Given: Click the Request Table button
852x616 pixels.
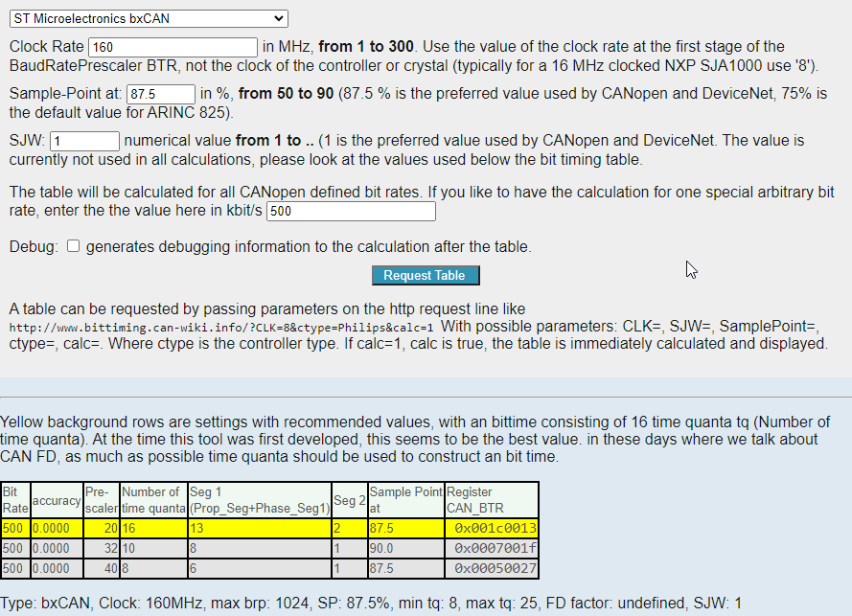Looking at the screenshot, I should coord(426,275).
